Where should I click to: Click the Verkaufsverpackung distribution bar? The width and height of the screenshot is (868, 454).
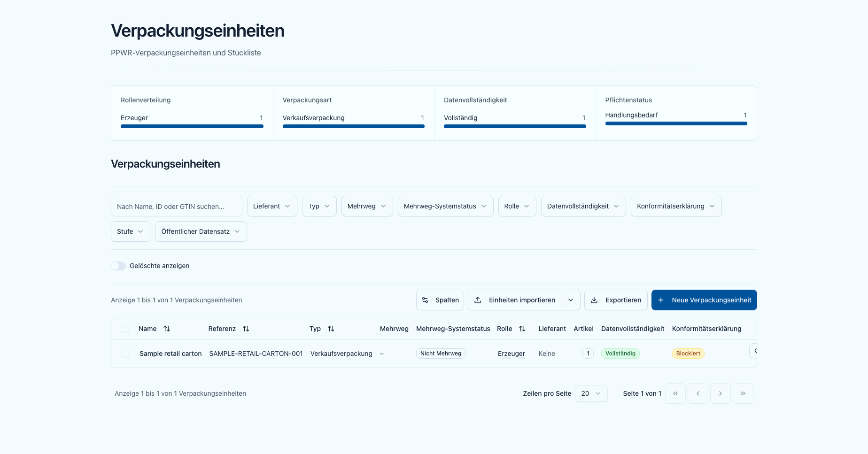pyautogui.click(x=354, y=126)
